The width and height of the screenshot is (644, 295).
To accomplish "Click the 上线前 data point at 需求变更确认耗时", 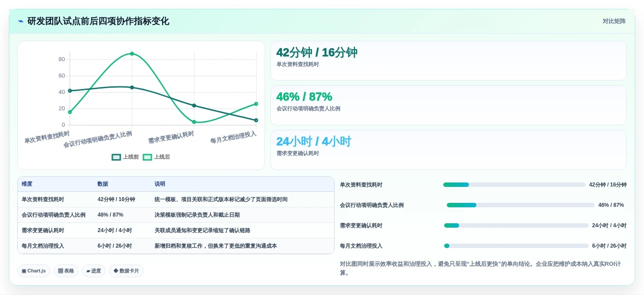I will (194, 105).
